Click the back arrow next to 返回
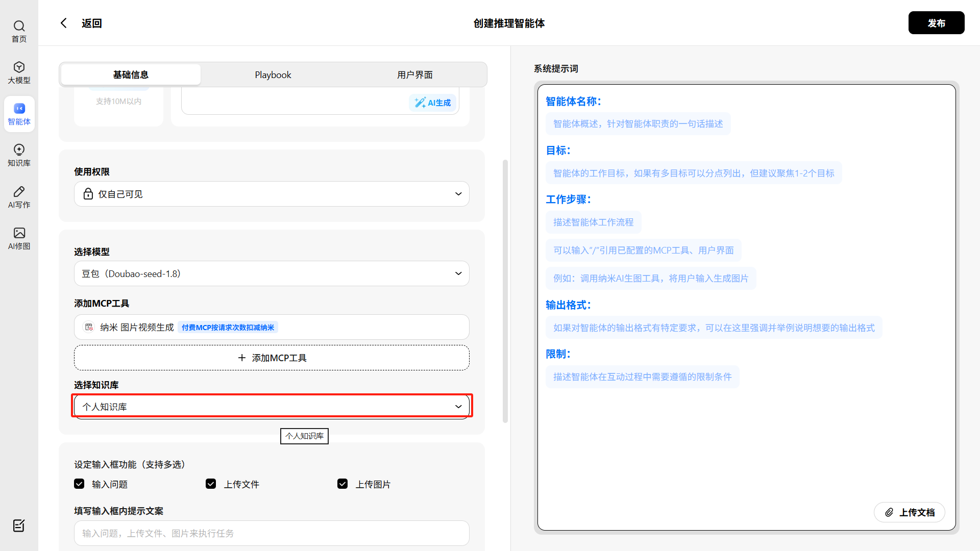Screen dimensions: 980x551 [64, 23]
